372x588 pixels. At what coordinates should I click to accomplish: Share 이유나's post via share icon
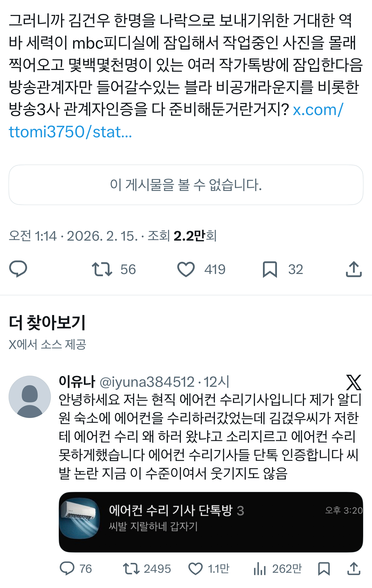point(354,568)
